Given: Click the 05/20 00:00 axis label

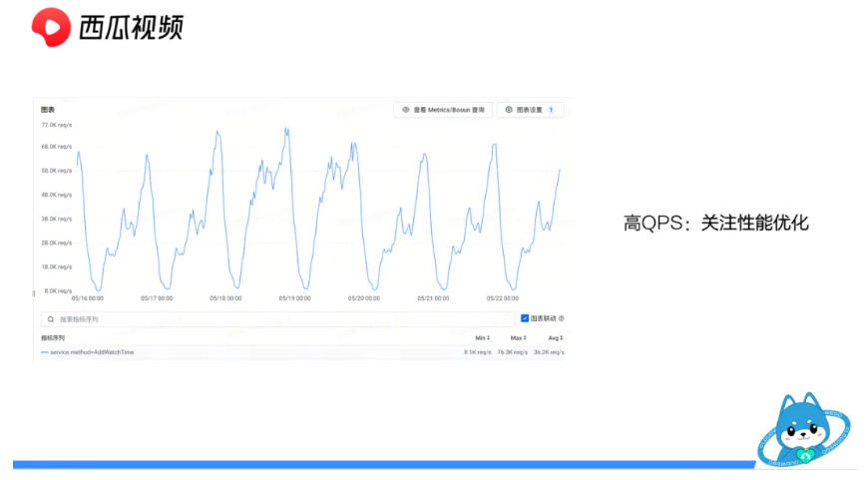Looking at the screenshot, I should [364, 298].
